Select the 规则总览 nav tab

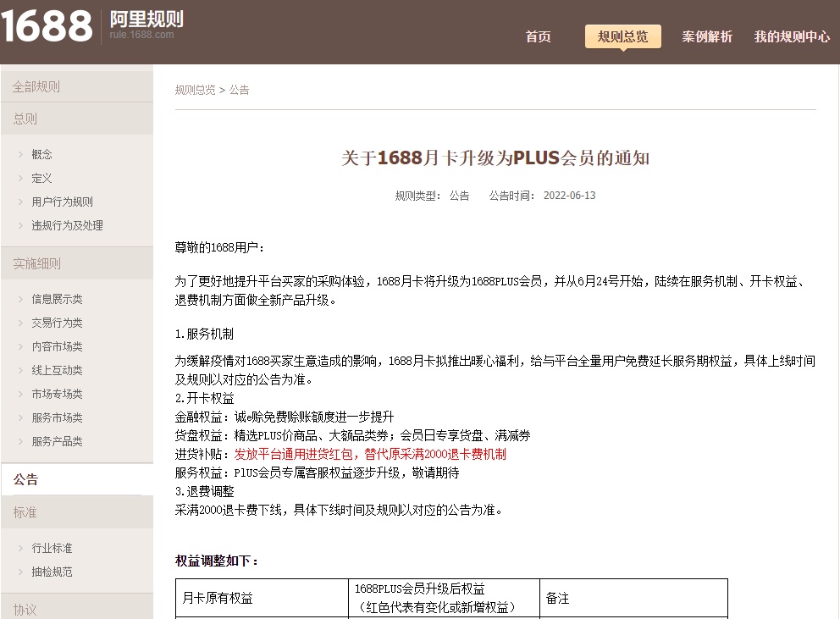tap(622, 36)
